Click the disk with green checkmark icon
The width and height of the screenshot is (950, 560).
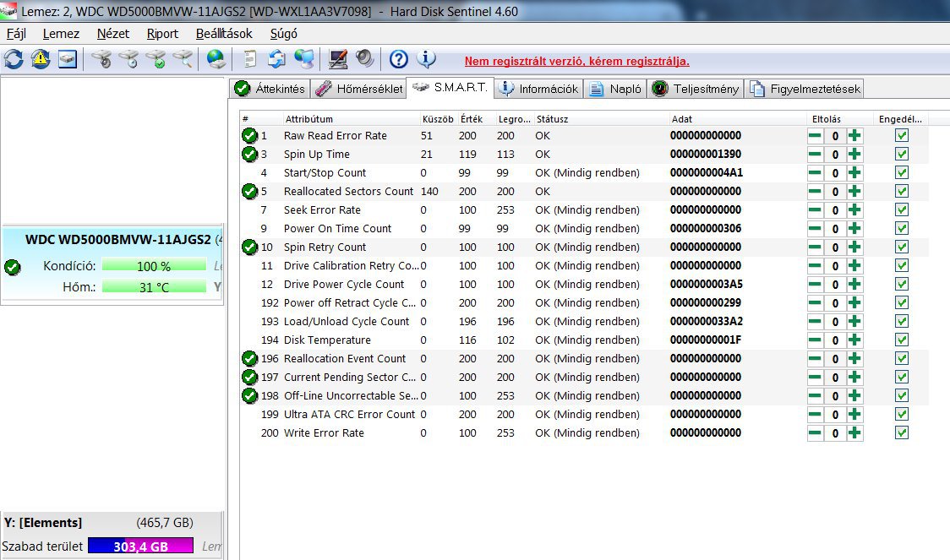tap(156, 59)
